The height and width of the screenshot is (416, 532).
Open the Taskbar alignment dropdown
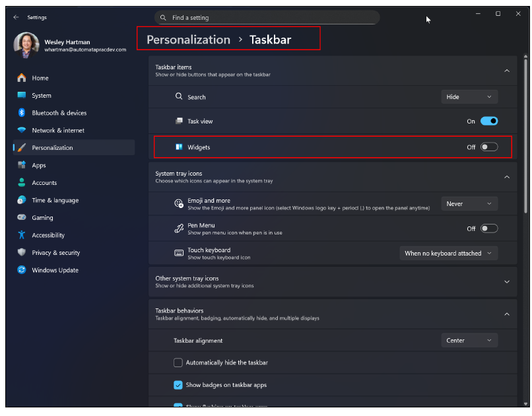pos(469,341)
